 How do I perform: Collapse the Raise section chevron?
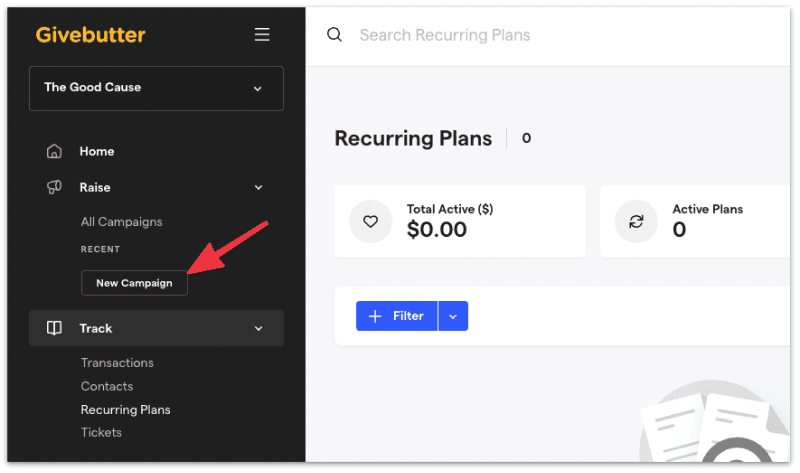pos(259,187)
